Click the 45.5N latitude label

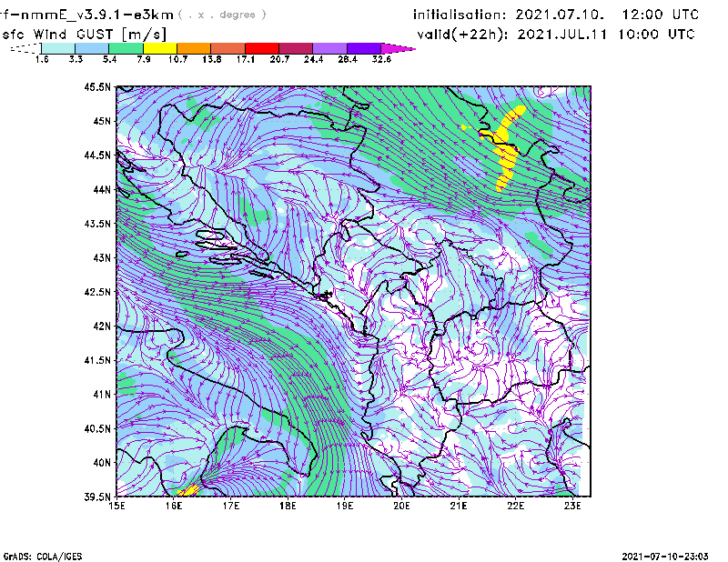point(97,86)
